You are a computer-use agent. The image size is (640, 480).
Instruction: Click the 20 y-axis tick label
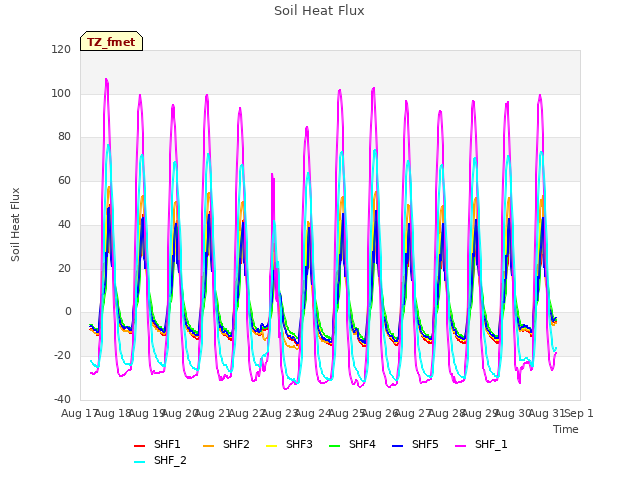[64, 268]
